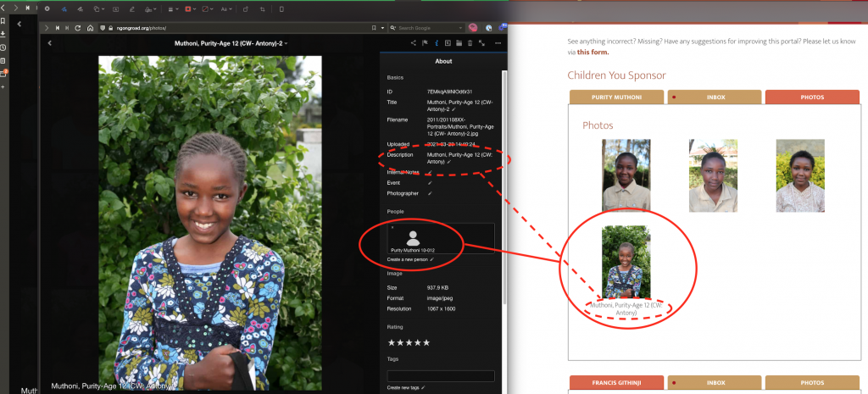Bookmark this page from the address bar
Screen dimensions: 868x394
[x=374, y=28]
